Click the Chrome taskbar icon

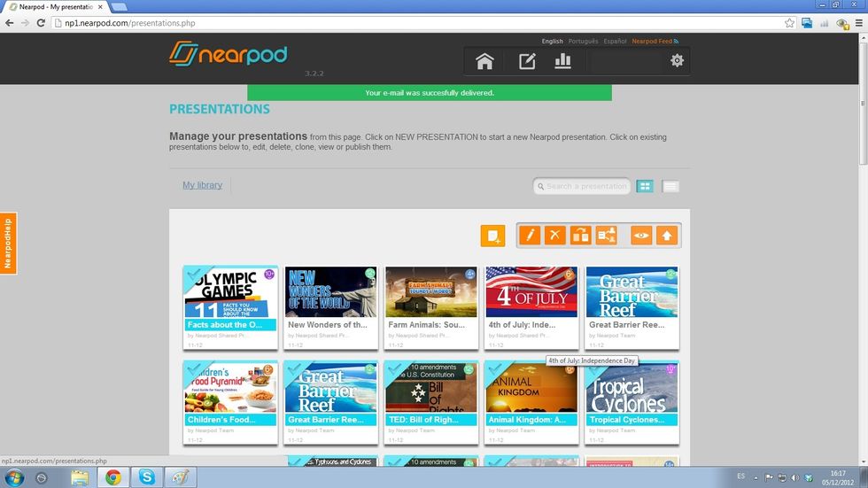(113, 477)
